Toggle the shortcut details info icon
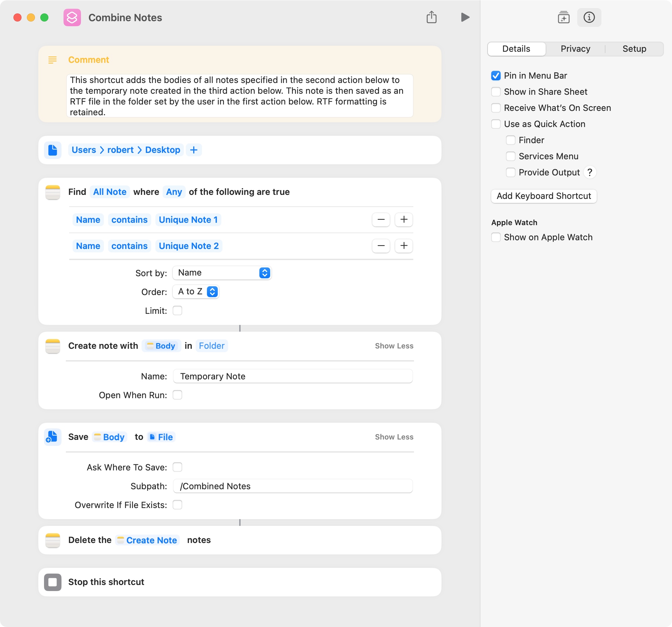Screen dimensions: 672x627 tap(589, 17)
